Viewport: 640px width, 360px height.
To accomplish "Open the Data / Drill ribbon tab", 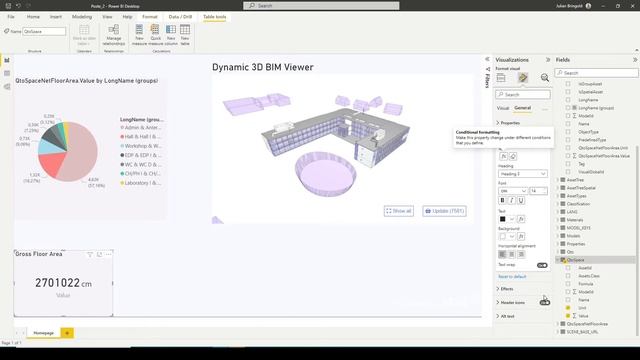I will click(180, 17).
